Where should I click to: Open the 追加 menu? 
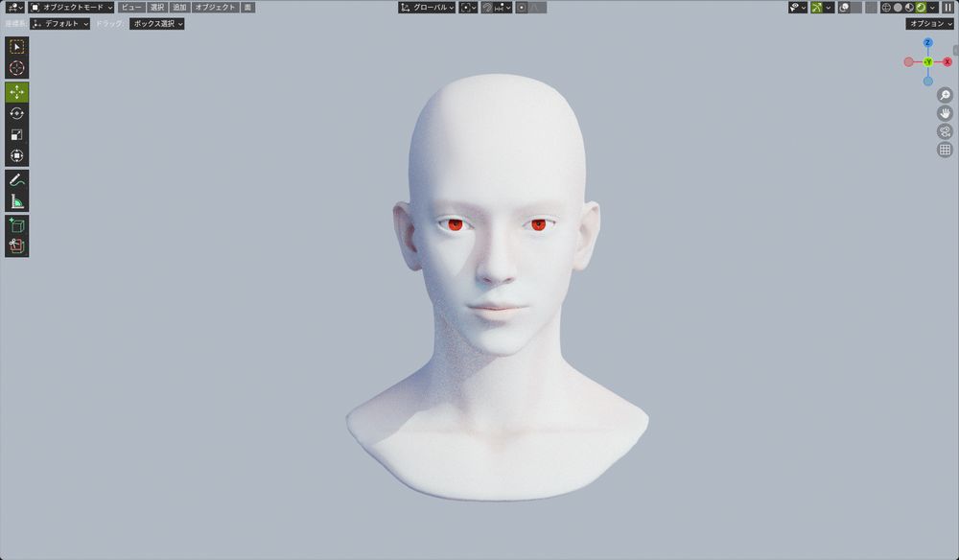pyautogui.click(x=179, y=8)
